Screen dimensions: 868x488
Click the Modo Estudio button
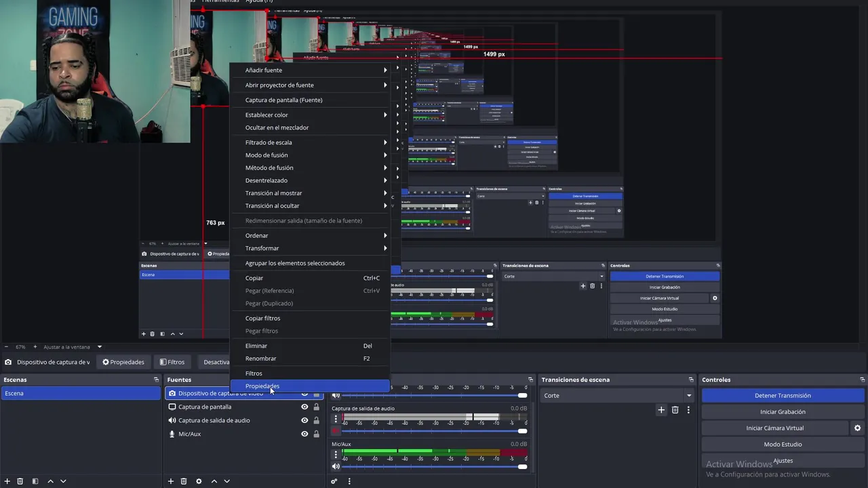783,445
